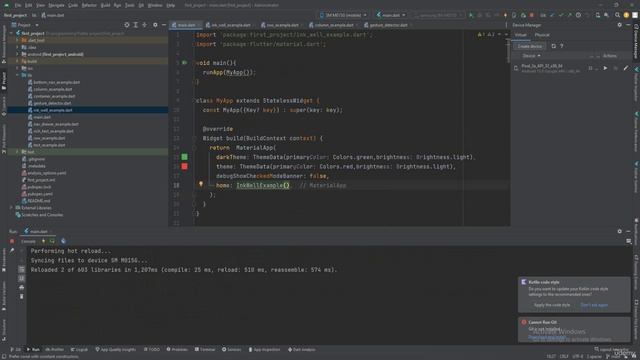Click the warnings indicator in editor corner
This screenshot has height=360, width=640.
coord(486,35)
